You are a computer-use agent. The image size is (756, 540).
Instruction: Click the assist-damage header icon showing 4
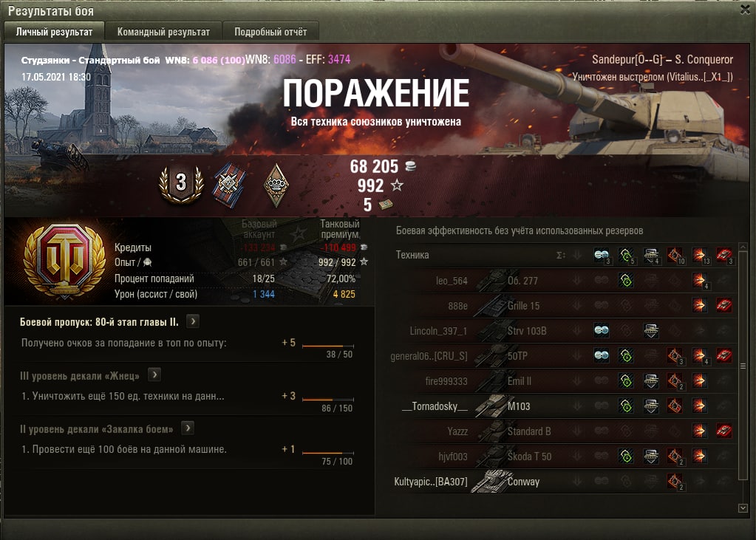[x=651, y=256]
